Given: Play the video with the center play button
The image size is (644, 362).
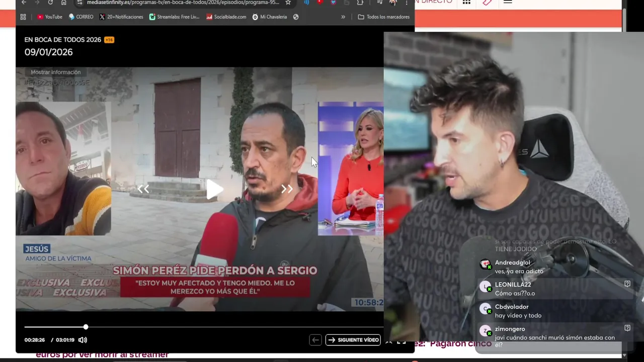Looking at the screenshot, I should pos(215,189).
